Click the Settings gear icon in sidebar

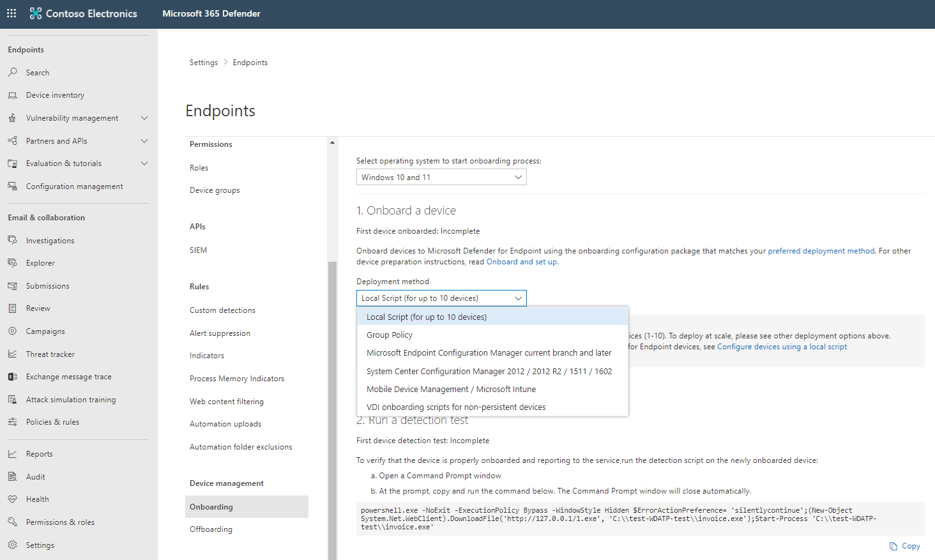[12, 545]
